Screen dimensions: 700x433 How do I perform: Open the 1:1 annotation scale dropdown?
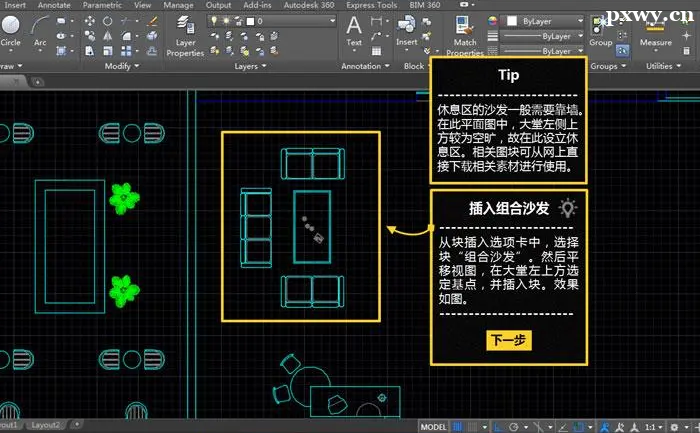coord(654,427)
